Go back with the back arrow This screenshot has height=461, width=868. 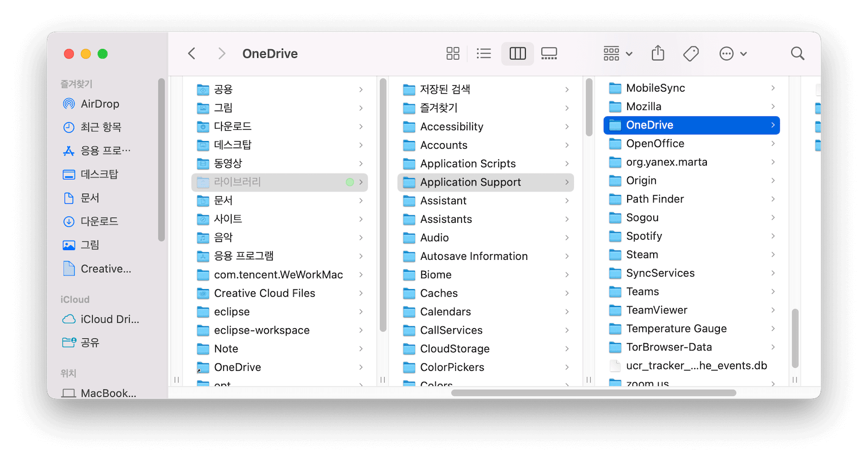tap(192, 53)
